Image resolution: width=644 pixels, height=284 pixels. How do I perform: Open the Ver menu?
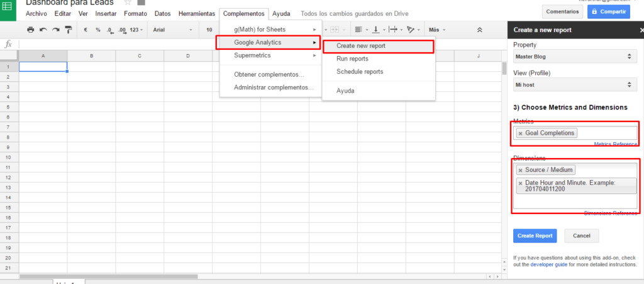pyautogui.click(x=83, y=14)
